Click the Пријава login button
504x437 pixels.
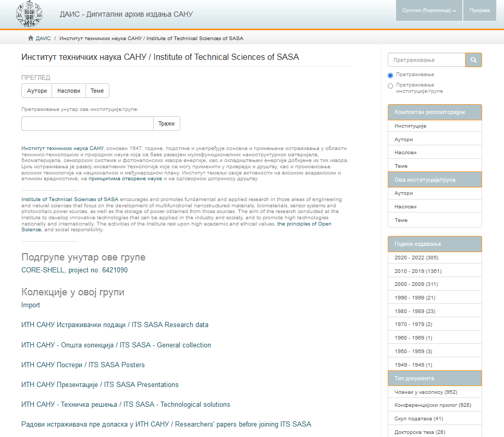[x=480, y=10]
